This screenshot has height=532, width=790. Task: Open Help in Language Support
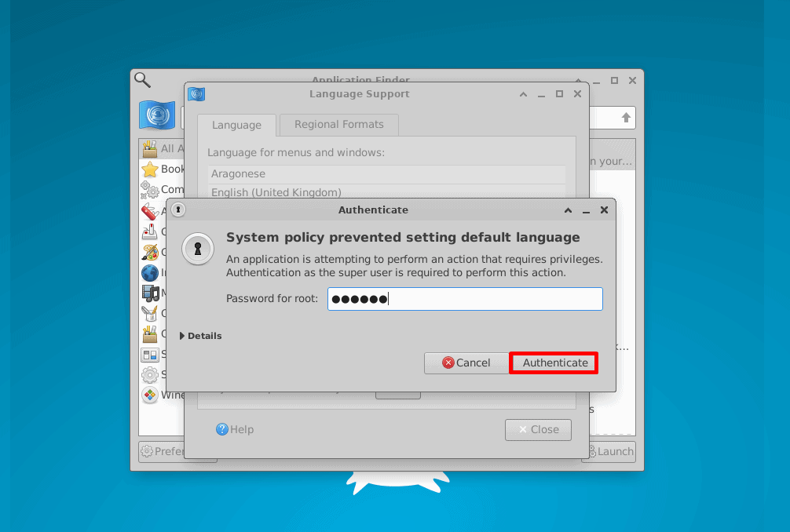[x=235, y=429]
